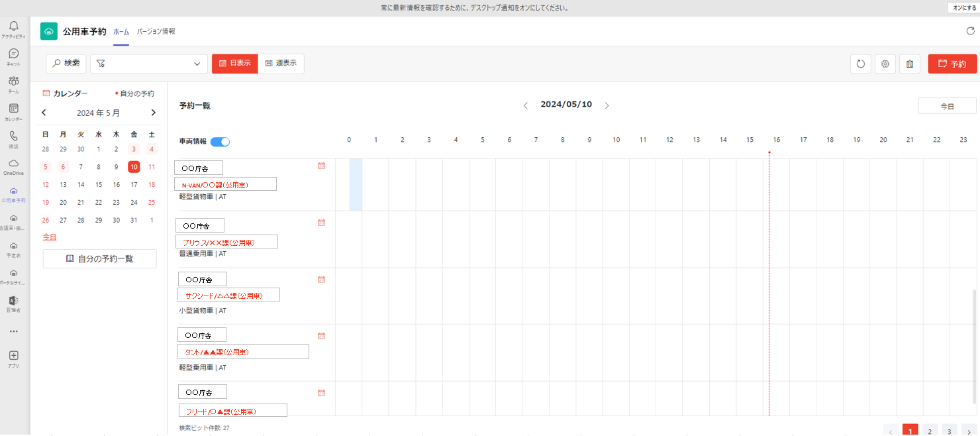Switch to バージョン情報 tab
This screenshot has width=980, height=436.
[156, 31]
